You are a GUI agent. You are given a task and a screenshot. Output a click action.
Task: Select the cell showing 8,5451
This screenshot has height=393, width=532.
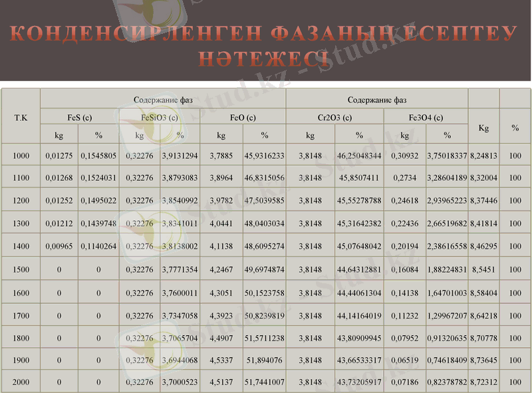(483, 269)
